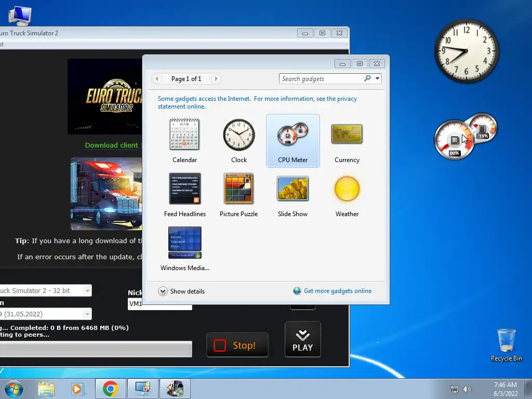The image size is (532, 399).
Task: Click the PLAY button in launcher
Action: point(303,339)
